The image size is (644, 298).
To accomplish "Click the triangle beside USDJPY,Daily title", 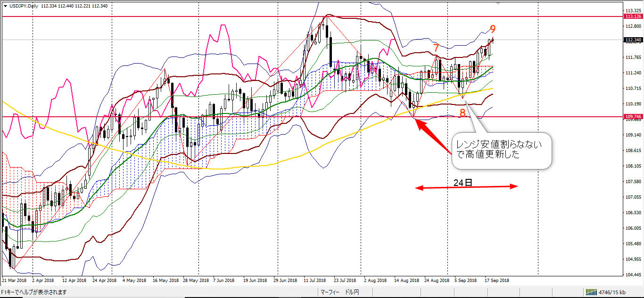I will [x=5, y=6].
